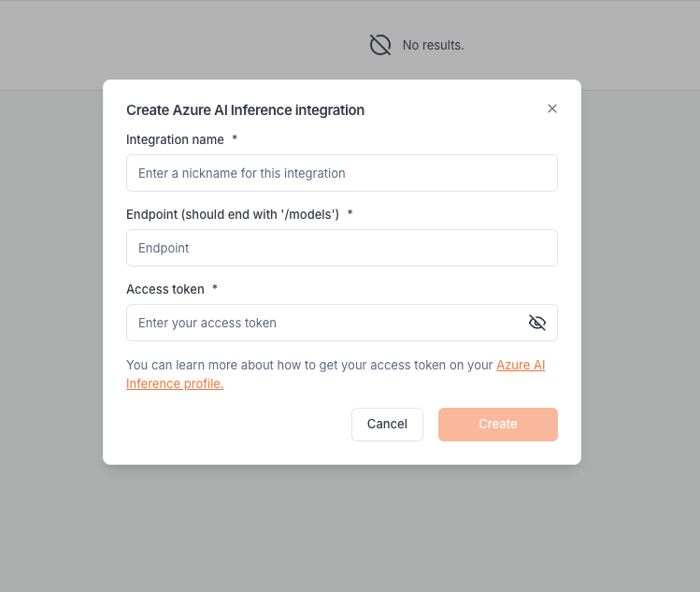Click the learn more about access token text
This screenshot has width=700, height=592.
309,365
